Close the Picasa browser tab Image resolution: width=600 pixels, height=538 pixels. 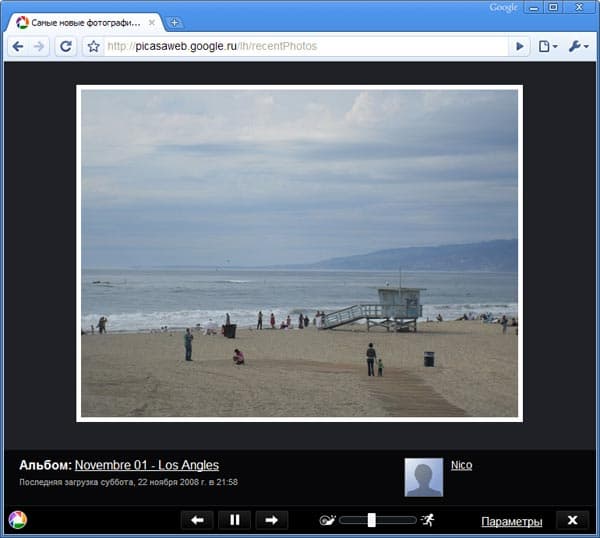pyautogui.click(x=152, y=23)
